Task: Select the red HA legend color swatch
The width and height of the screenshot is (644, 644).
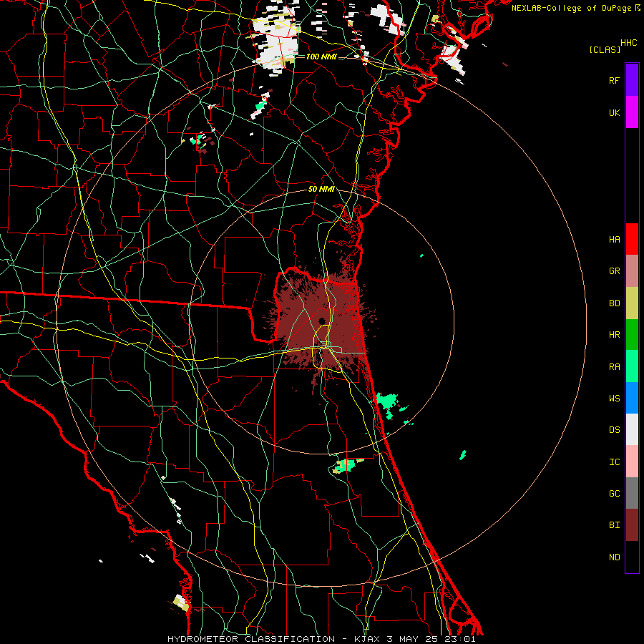Action: pyautogui.click(x=632, y=239)
